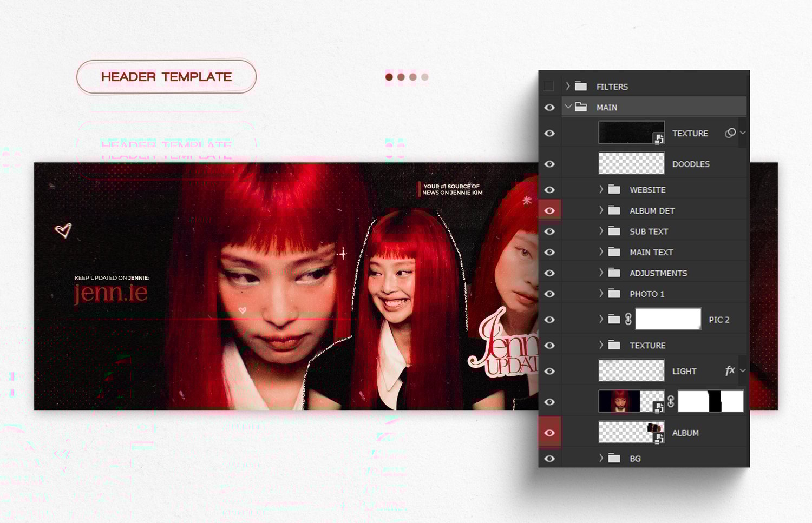
Task: Click the 'YOUR #1 SOURCE OF' banner text
Action: pyautogui.click(x=451, y=186)
